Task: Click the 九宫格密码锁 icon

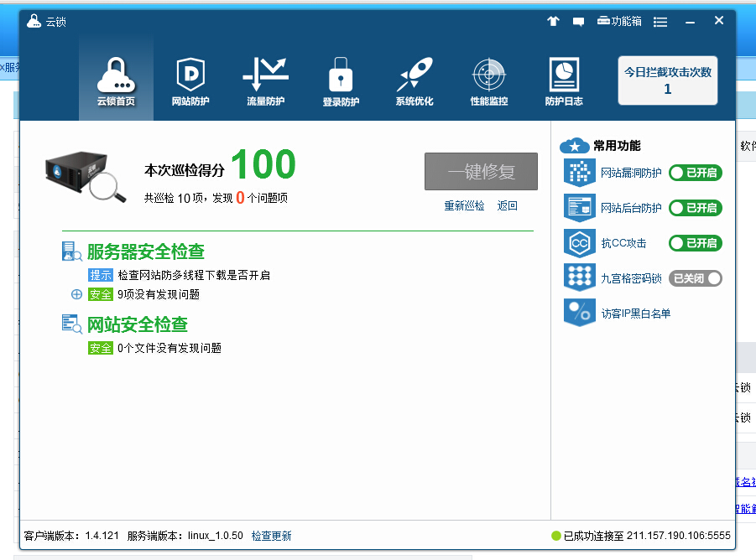Action: [580, 278]
